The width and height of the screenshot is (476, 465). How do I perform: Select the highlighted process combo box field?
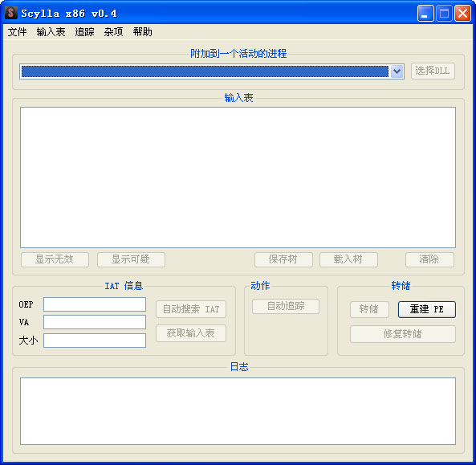pos(205,71)
